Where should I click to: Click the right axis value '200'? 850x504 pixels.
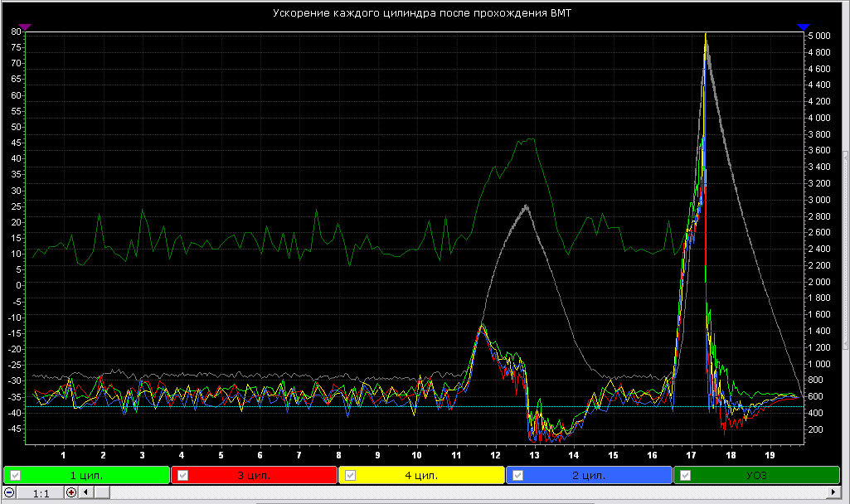(x=815, y=429)
